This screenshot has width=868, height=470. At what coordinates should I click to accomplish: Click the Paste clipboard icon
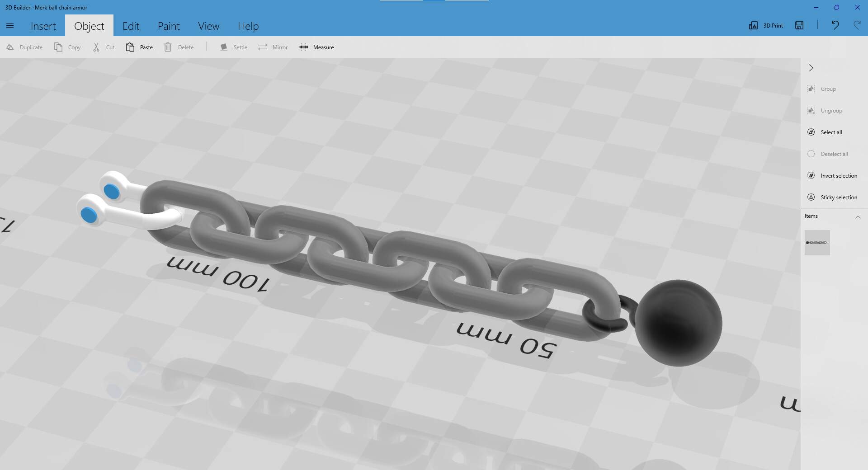[x=130, y=47]
